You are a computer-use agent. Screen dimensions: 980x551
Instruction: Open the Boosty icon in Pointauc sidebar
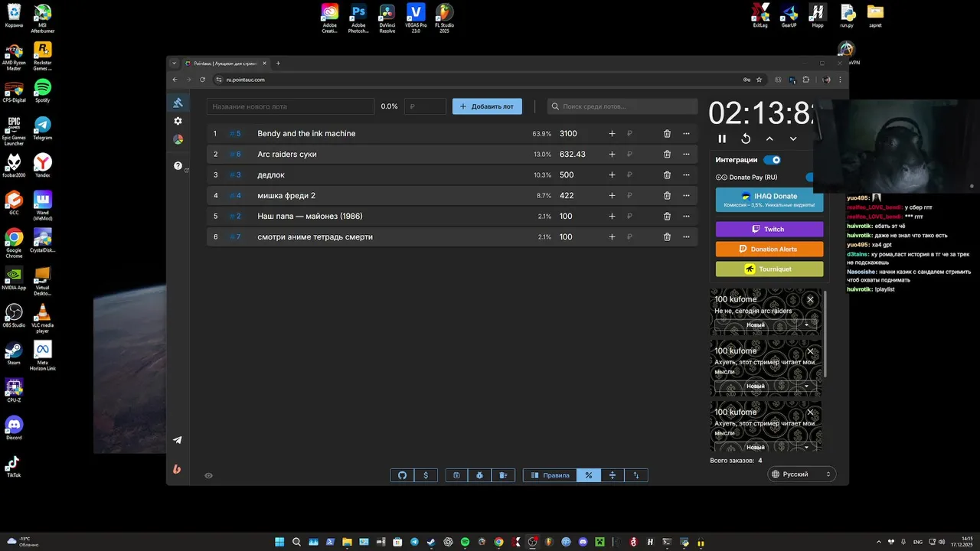(x=178, y=469)
